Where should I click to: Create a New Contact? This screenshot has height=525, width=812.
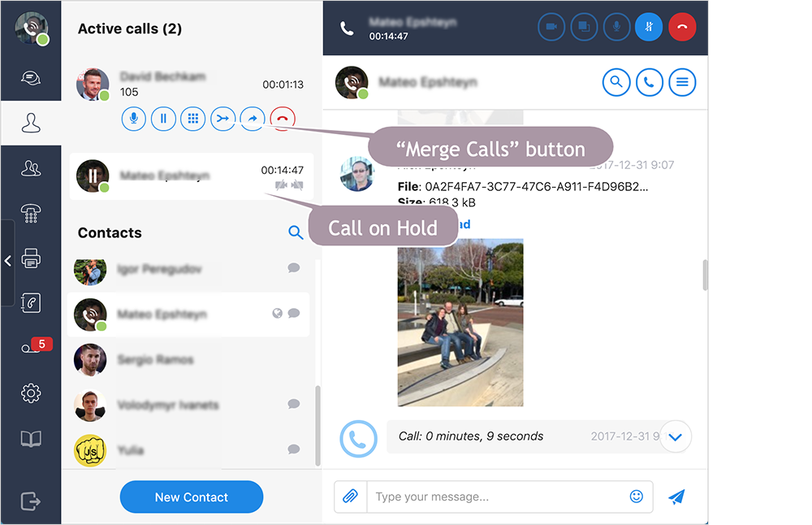click(x=191, y=497)
